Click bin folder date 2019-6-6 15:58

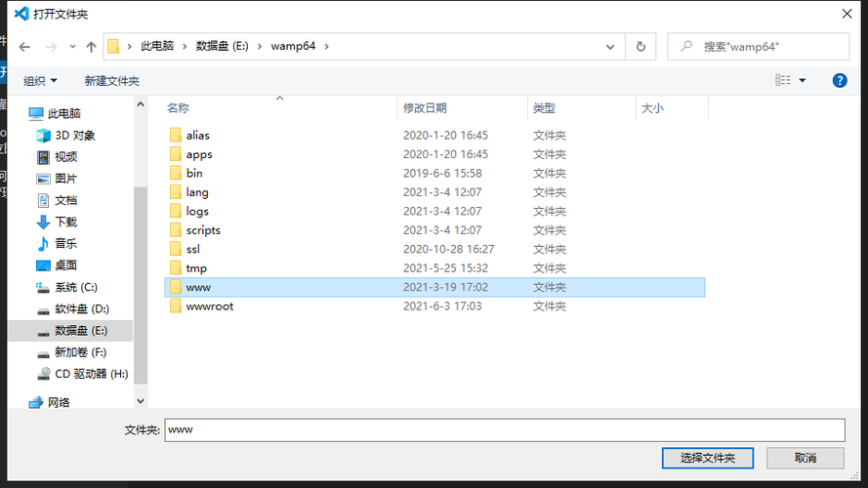(442, 173)
